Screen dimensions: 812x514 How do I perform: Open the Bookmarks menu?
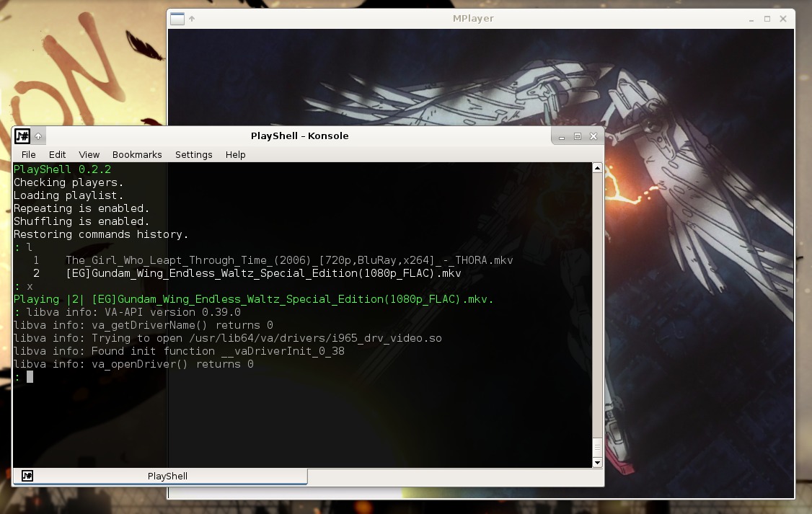(137, 154)
